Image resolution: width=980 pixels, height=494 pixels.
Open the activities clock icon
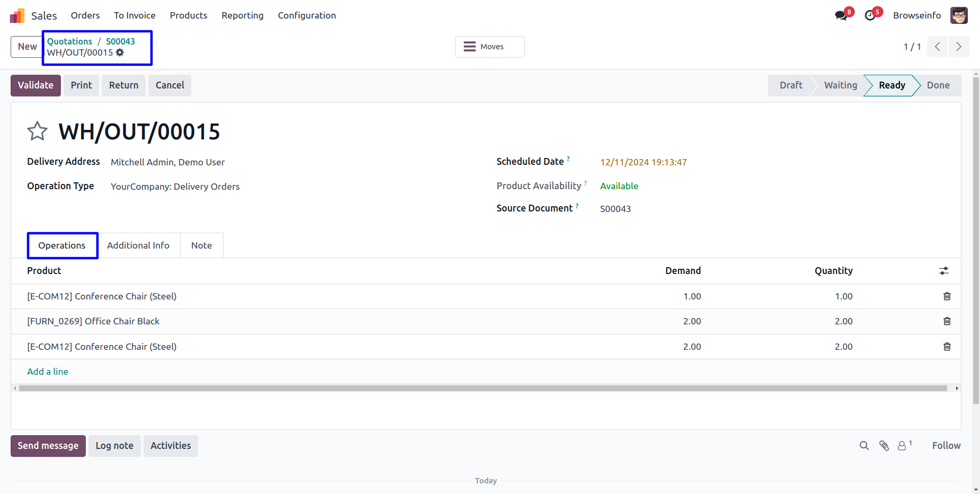(870, 15)
